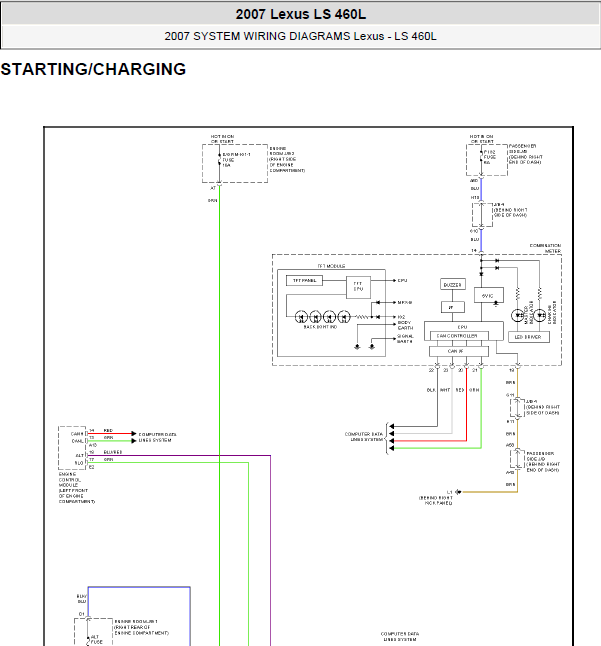
Task: Select the 5V IC block
Action: pos(489,295)
